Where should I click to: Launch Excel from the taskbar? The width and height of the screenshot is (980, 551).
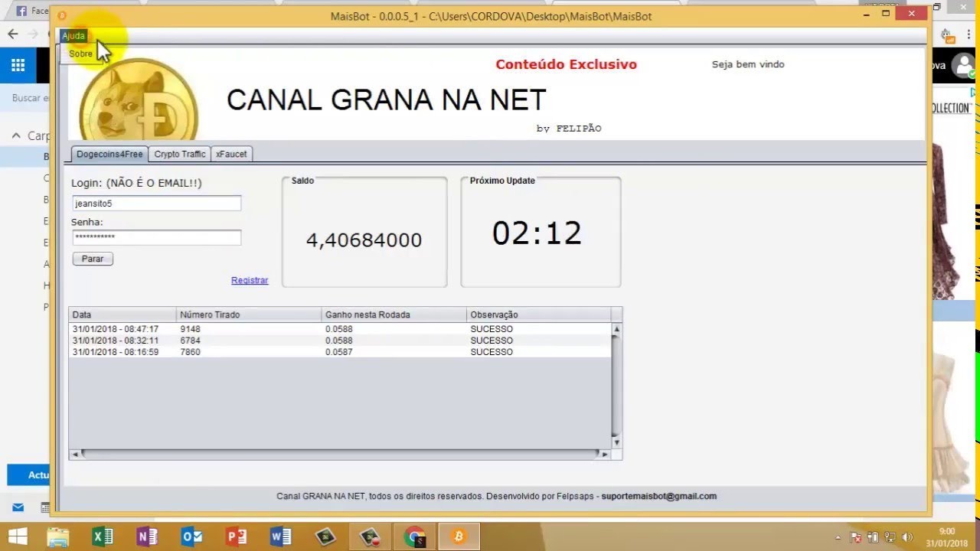103,536
